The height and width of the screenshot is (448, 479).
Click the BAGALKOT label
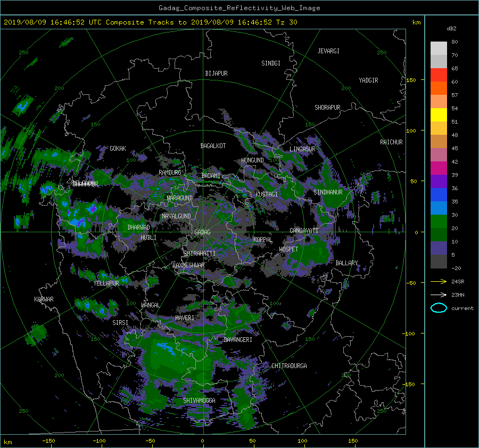pyautogui.click(x=213, y=146)
